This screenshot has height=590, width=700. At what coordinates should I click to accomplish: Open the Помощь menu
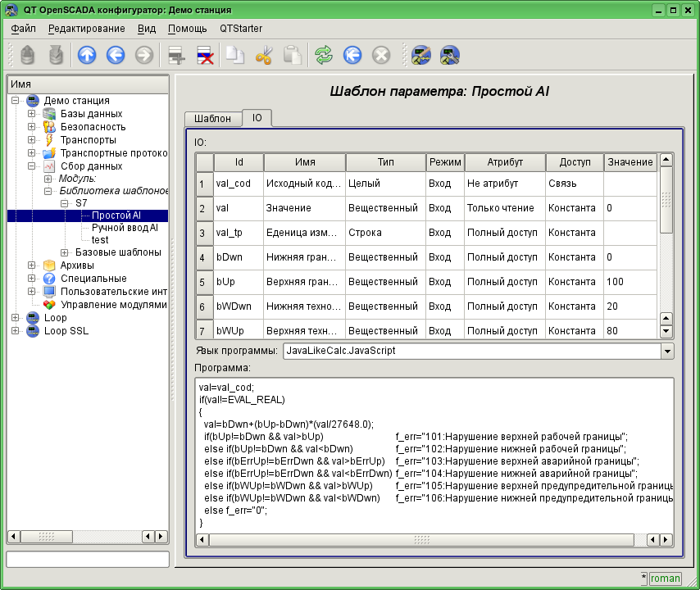pyautogui.click(x=187, y=29)
